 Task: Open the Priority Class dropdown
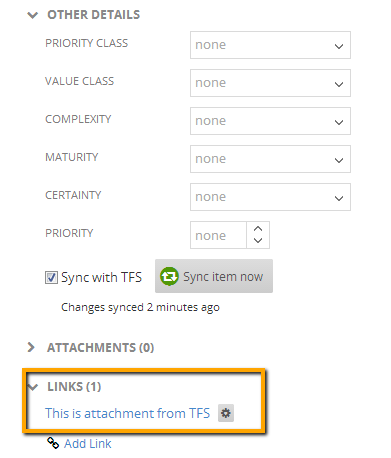270,45
